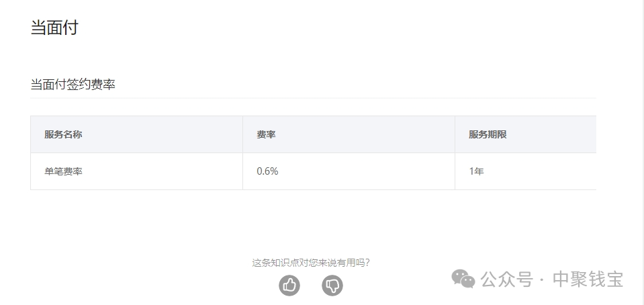Click the 服务名称 column header
The image size is (644, 305).
(x=63, y=134)
